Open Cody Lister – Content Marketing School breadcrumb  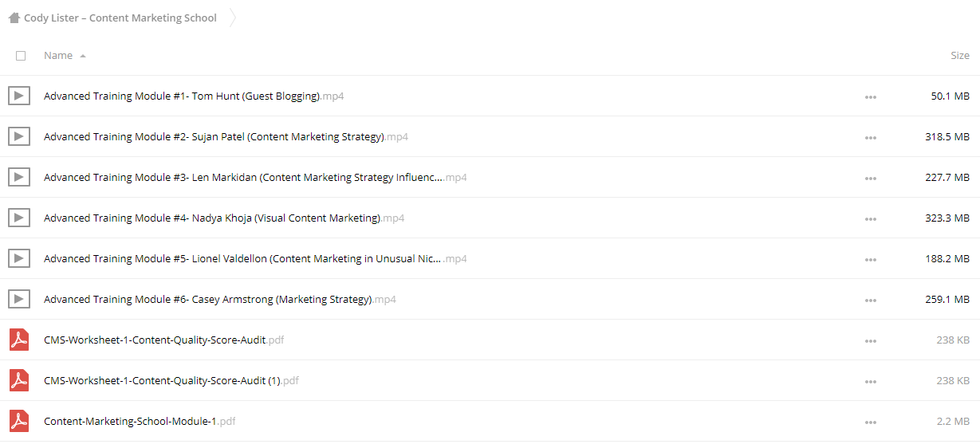pos(120,18)
